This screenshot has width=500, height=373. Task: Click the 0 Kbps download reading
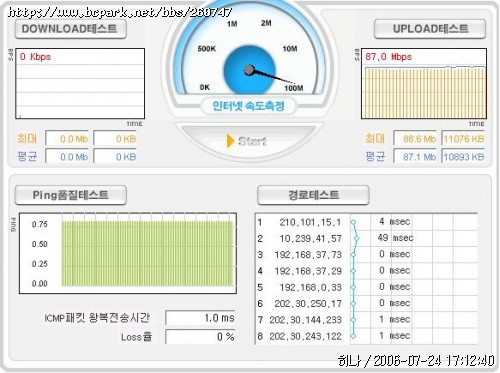(35, 57)
